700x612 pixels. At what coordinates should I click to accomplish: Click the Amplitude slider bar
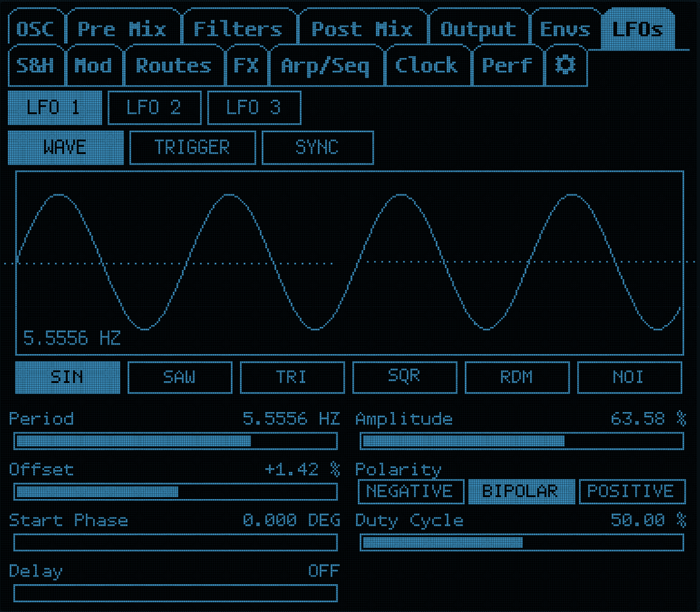pos(522,441)
